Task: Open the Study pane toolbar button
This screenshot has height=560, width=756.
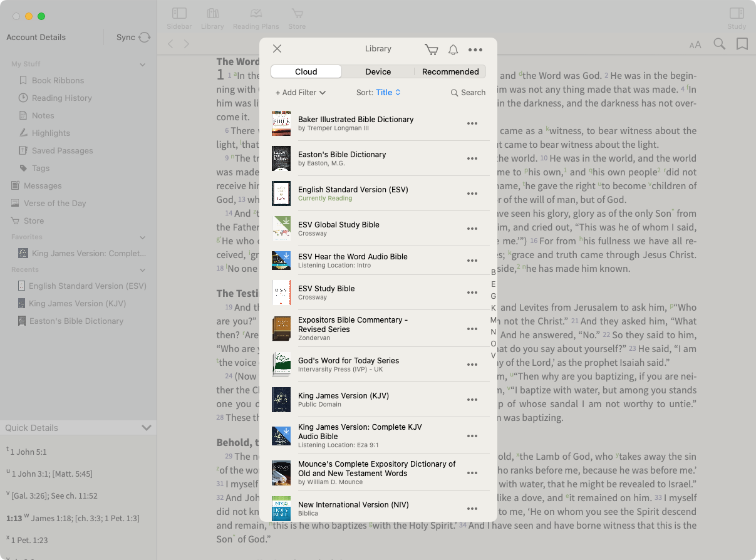Action: [737, 18]
